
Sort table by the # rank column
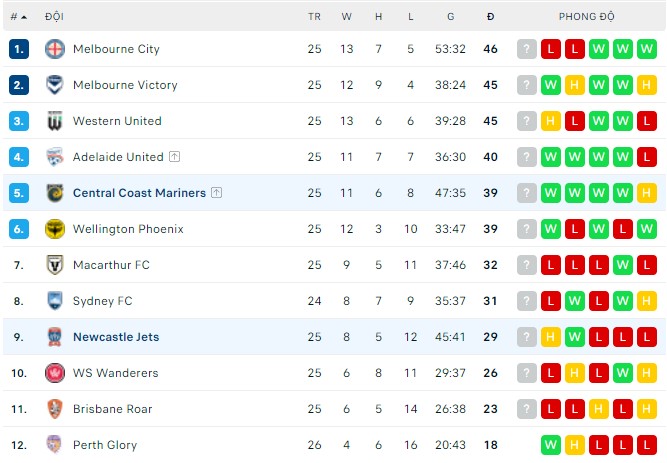click(x=18, y=17)
